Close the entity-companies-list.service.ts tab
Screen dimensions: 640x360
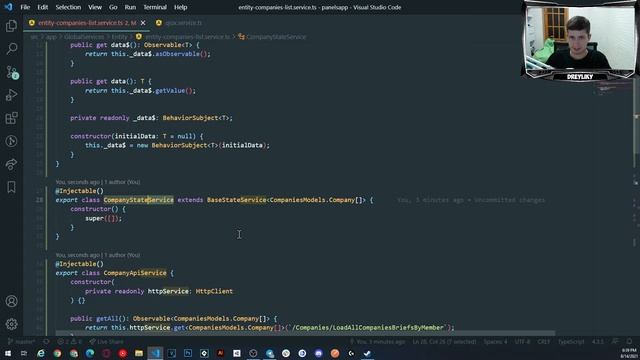click(143, 23)
